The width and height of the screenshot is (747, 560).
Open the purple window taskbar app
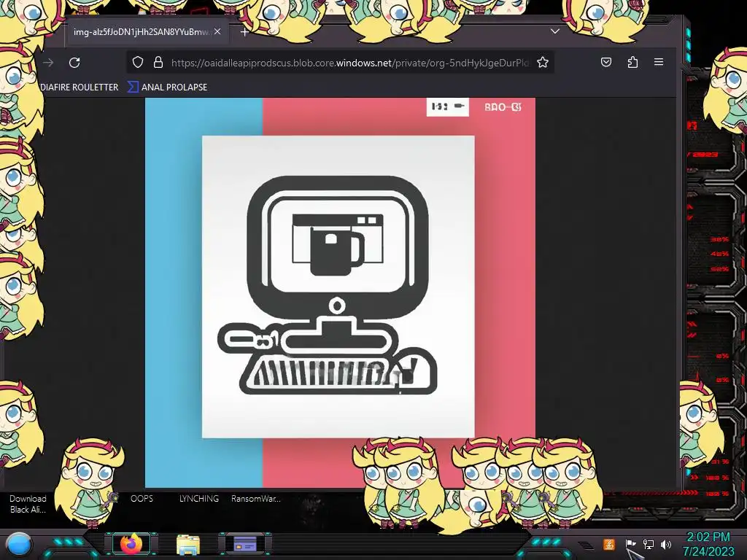(x=245, y=544)
